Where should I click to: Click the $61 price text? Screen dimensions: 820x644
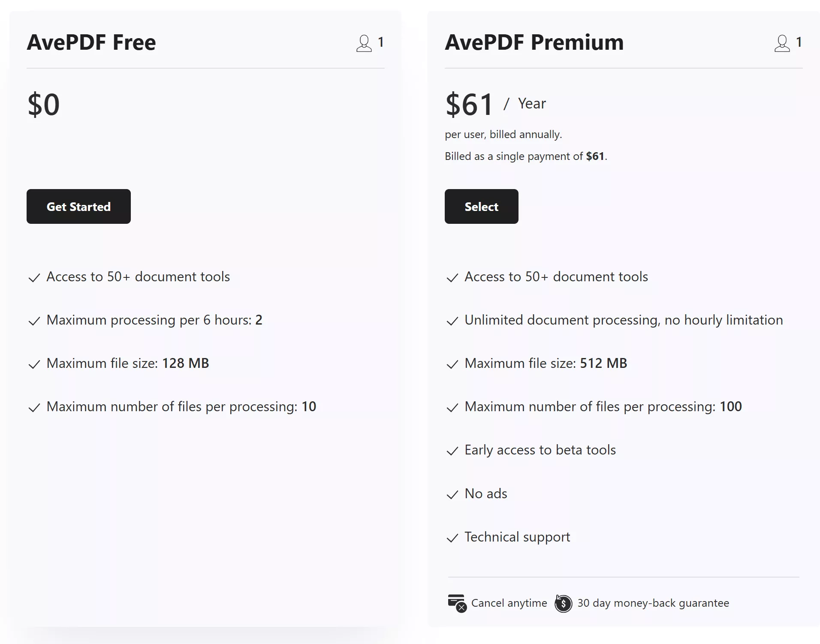tap(469, 104)
